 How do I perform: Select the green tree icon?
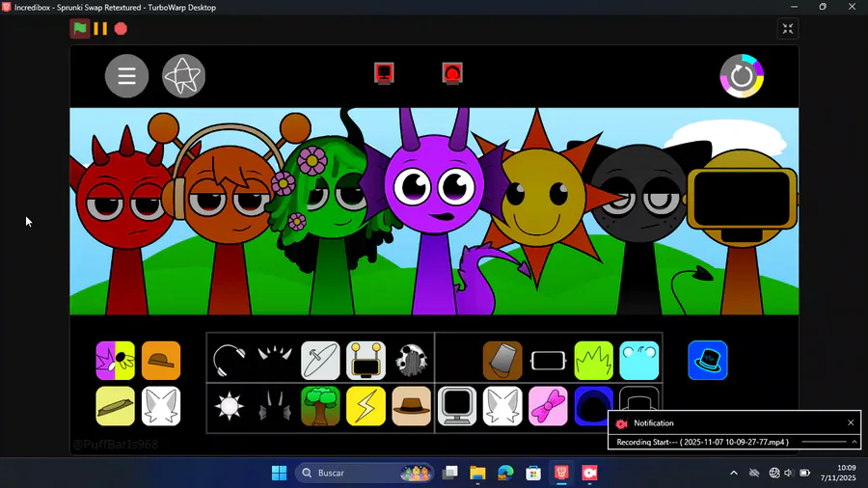click(x=320, y=406)
